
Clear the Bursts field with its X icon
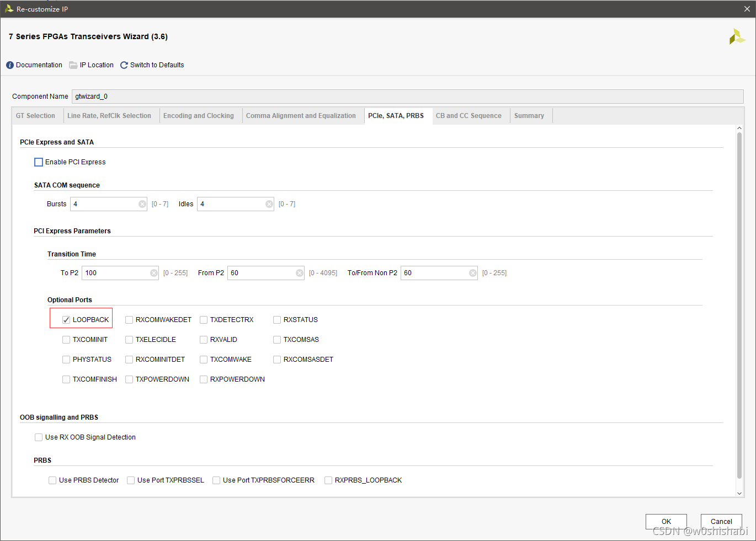click(x=142, y=204)
